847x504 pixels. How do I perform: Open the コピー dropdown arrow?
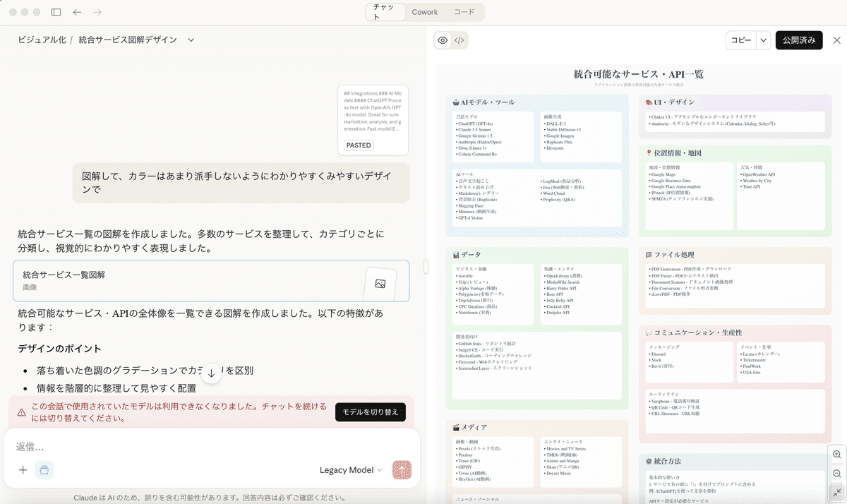pyautogui.click(x=763, y=40)
